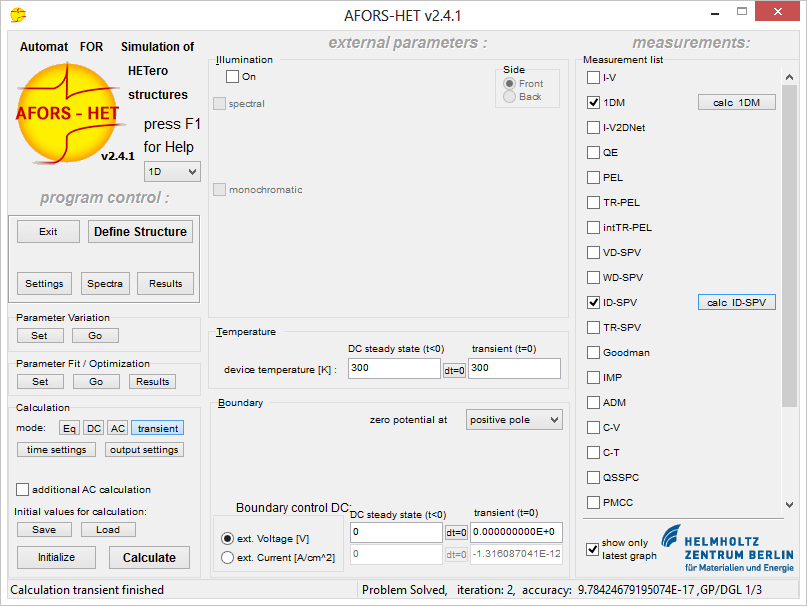Screen dimensions: 807x606
Task: Select DC calculation mode
Action: pyautogui.click(x=94, y=428)
